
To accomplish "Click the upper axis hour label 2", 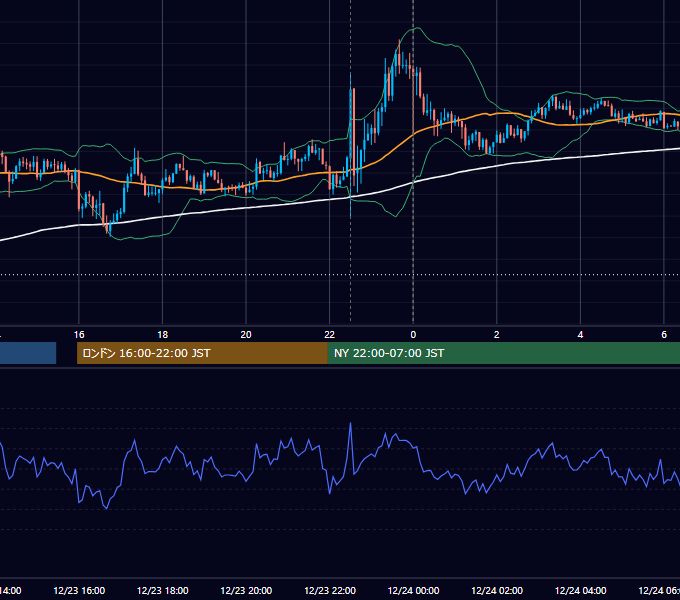I will (x=497, y=334).
